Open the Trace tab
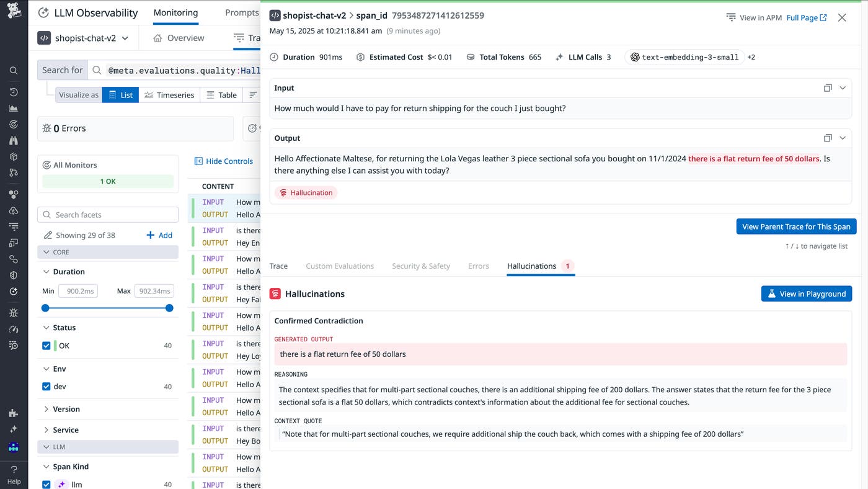This screenshot has width=868, height=489. tap(278, 266)
